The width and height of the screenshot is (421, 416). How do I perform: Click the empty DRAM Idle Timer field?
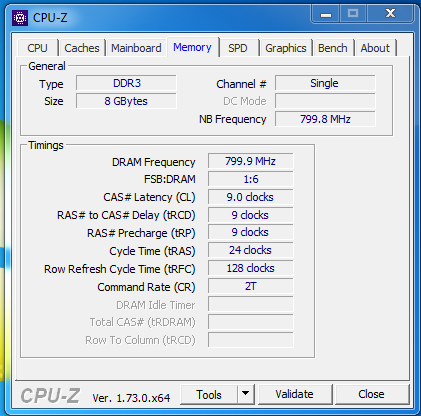tap(251, 304)
